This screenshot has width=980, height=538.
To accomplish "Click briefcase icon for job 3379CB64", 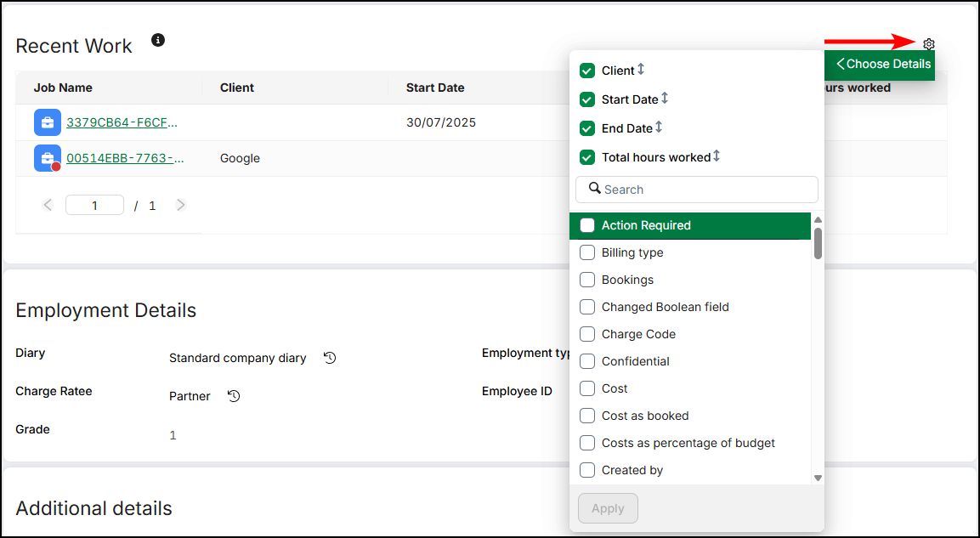I will point(48,122).
